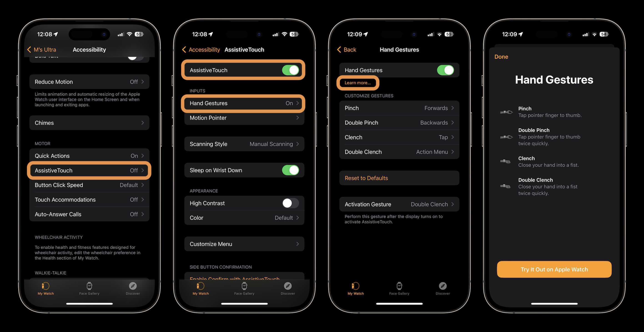Toggle AssistiveTouch on or off
The width and height of the screenshot is (644, 332).
[290, 70]
